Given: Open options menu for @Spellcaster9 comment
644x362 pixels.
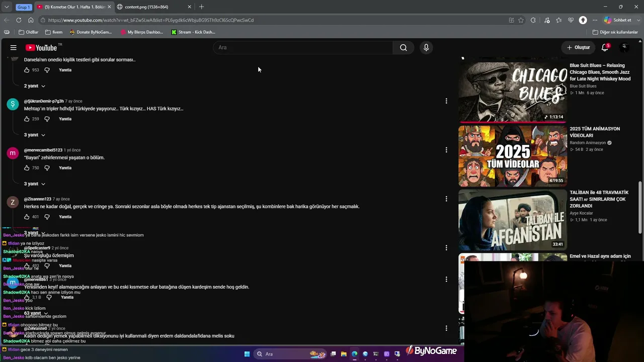Looking at the screenshot, I should 446,248.
